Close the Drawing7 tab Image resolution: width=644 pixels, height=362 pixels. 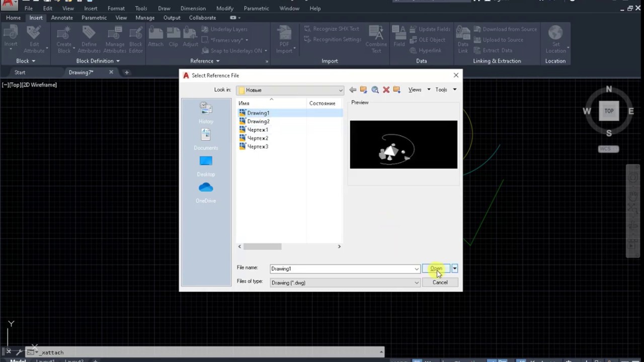(x=111, y=72)
